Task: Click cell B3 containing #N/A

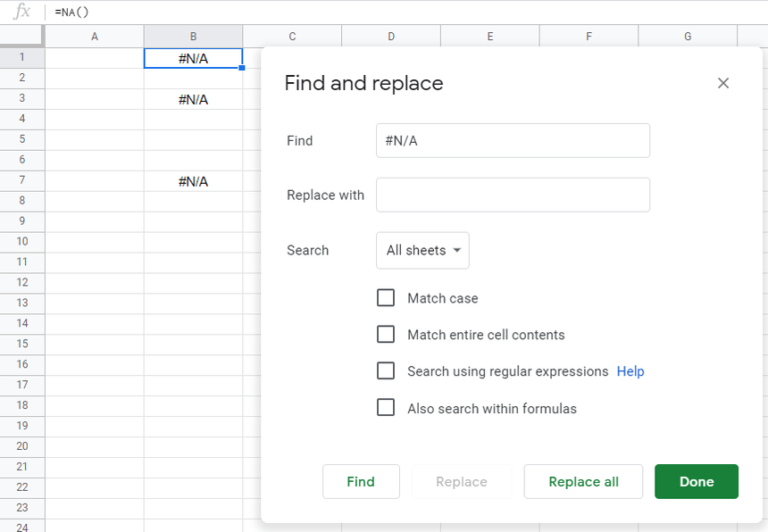Action: click(193, 99)
